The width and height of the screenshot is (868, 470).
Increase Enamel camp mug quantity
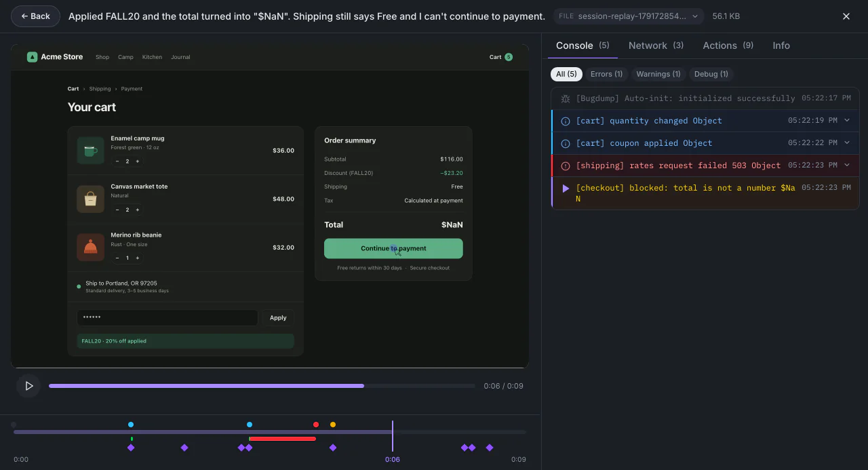tap(138, 161)
